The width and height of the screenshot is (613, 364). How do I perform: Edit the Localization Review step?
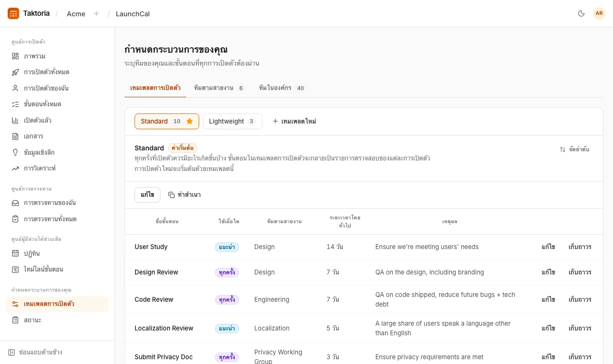[548, 329]
